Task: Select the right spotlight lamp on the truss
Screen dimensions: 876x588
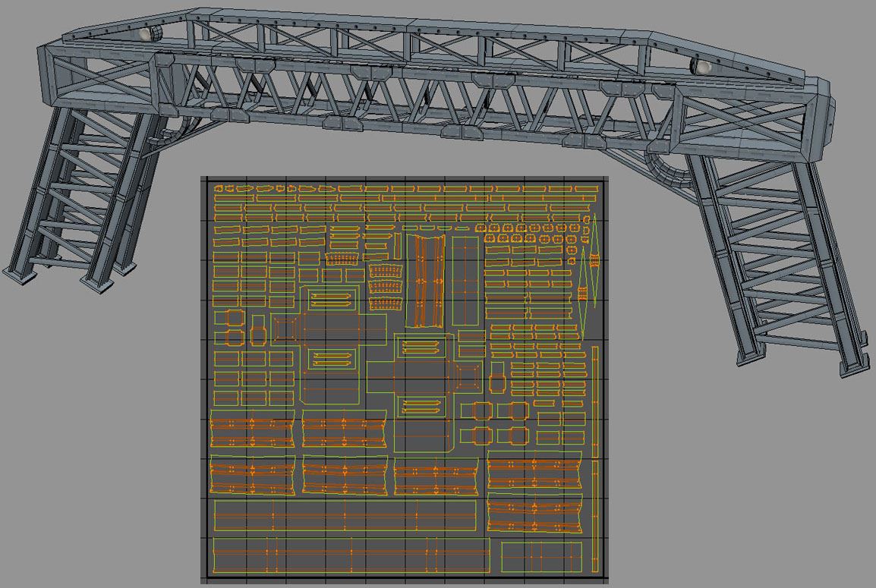Action: coord(700,67)
